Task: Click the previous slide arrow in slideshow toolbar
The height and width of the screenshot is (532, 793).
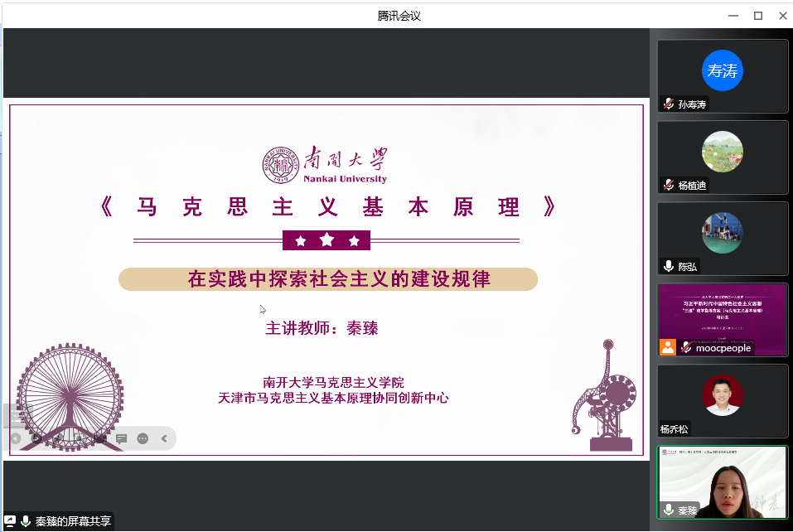Action: pyautogui.click(x=15, y=438)
